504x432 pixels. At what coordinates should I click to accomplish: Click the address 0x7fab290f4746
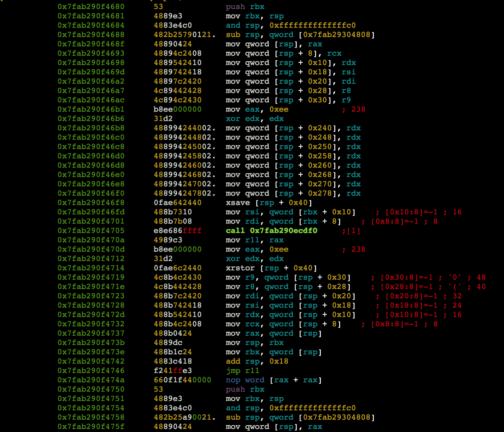(91, 371)
